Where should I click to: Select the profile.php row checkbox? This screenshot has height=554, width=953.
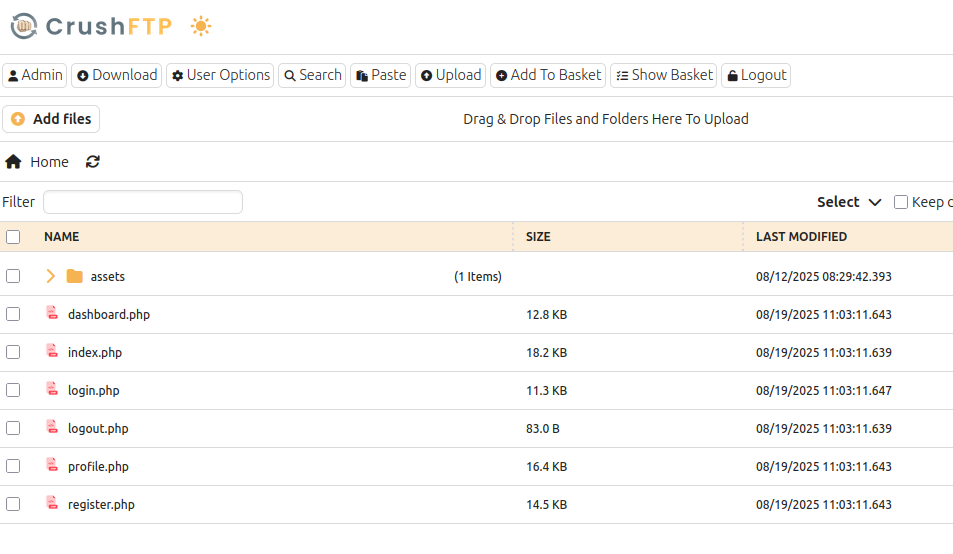13,466
